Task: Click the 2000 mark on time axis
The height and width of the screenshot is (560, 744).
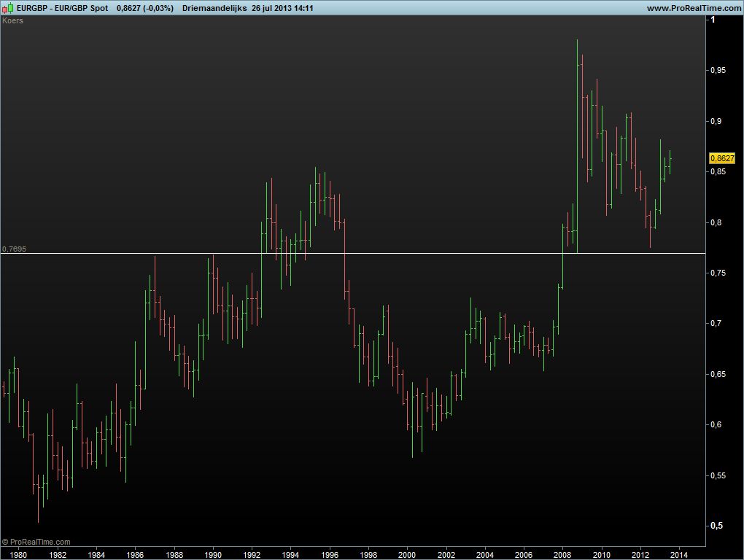Action: click(x=407, y=554)
